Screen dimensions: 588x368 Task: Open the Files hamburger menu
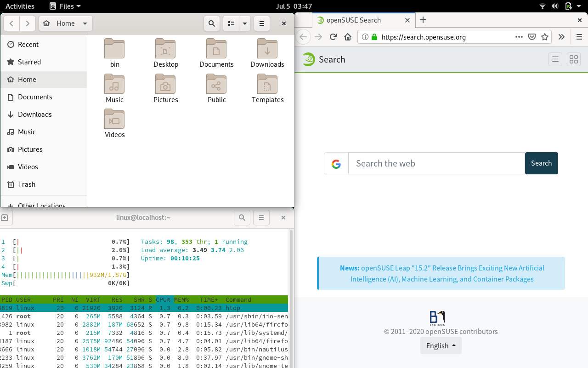(x=261, y=23)
